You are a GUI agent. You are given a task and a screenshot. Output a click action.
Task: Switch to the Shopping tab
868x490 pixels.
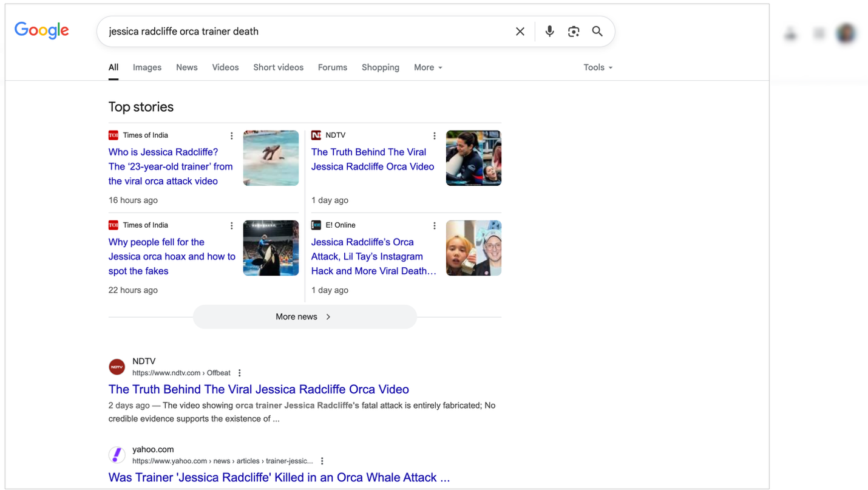pos(381,67)
